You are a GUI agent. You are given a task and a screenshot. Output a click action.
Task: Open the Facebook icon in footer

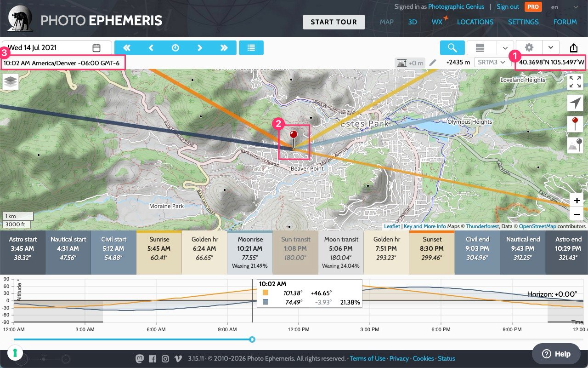(x=153, y=359)
